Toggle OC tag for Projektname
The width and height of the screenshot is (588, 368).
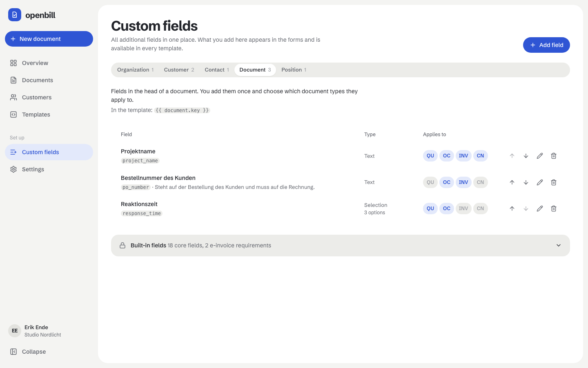pyautogui.click(x=447, y=156)
